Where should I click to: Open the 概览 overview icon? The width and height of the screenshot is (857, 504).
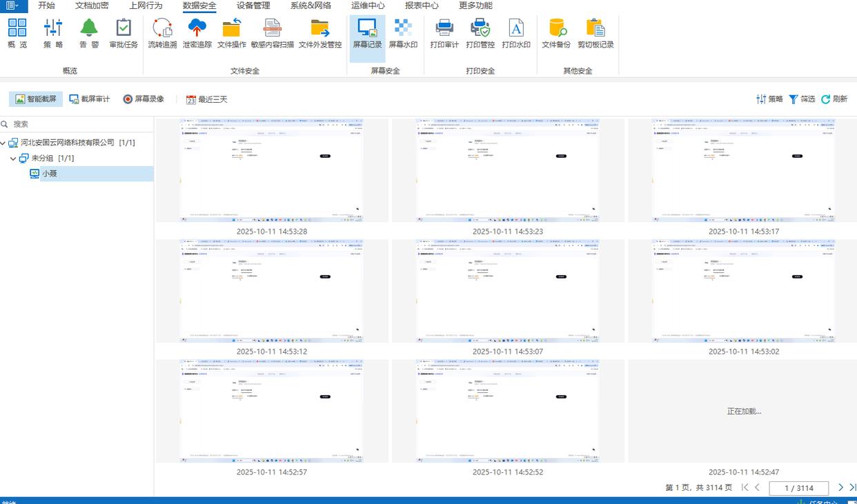17,34
